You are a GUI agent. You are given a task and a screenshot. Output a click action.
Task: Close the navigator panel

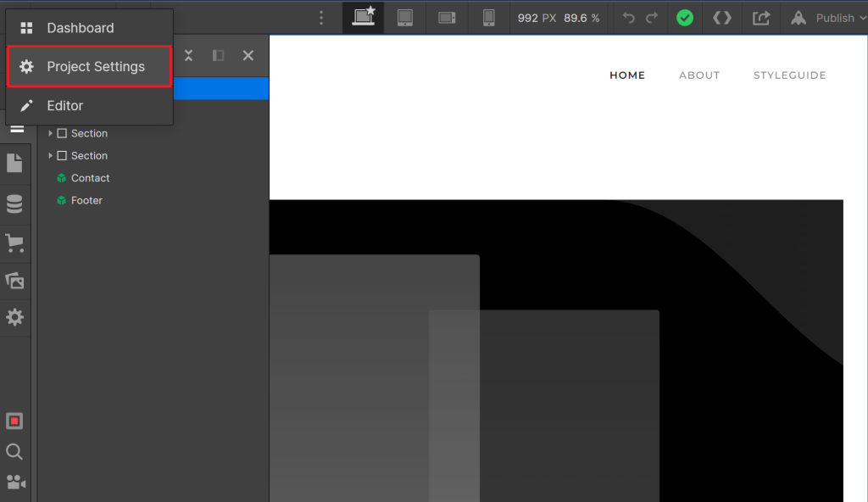coord(248,55)
